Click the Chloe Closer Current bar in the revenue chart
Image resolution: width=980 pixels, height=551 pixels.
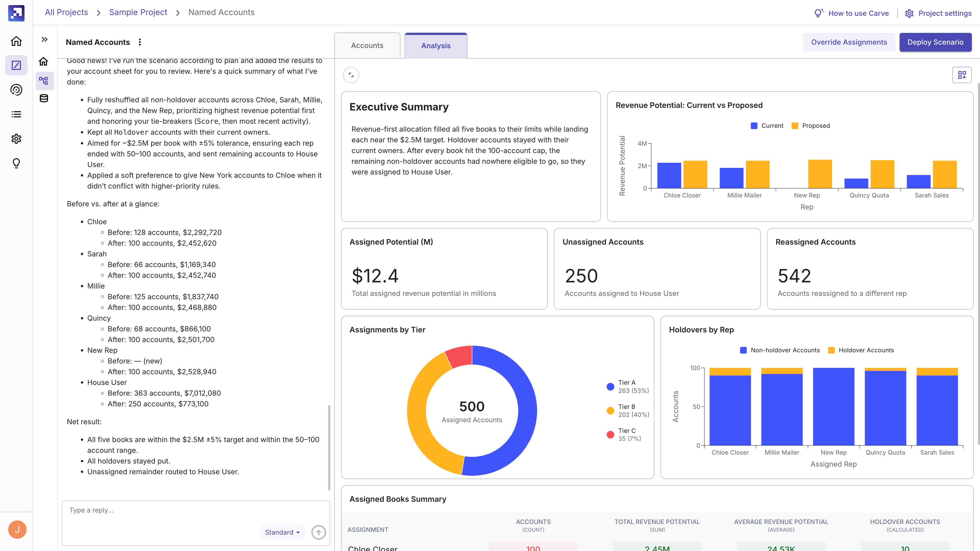point(669,176)
